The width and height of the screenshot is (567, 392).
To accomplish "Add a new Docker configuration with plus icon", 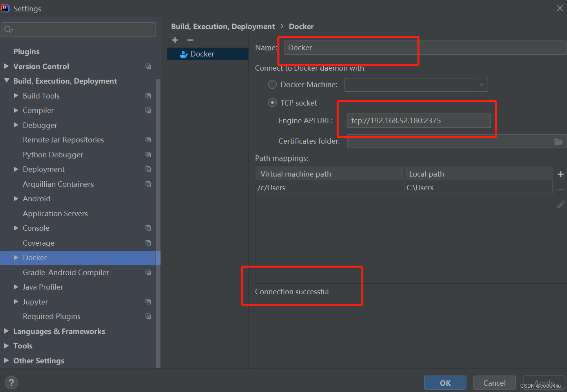I will (175, 40).
